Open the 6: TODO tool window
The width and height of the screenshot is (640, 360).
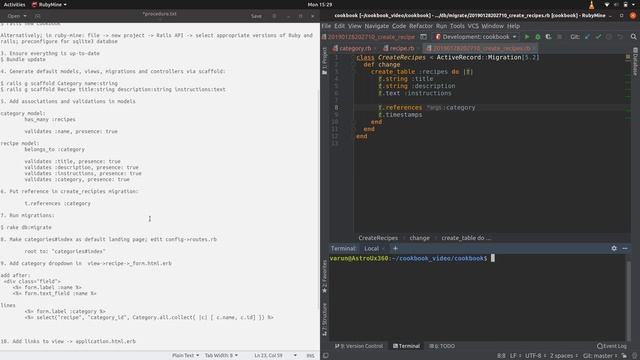tap(442, 346)
